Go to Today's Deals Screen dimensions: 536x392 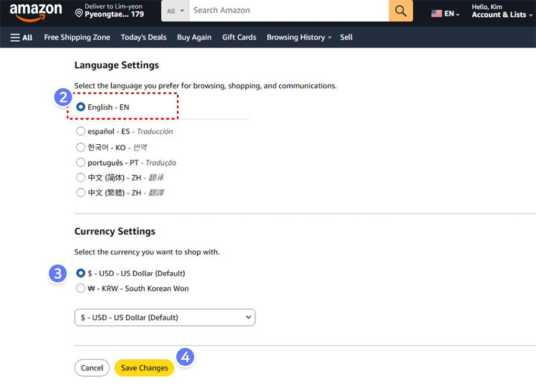coord(144,37)
